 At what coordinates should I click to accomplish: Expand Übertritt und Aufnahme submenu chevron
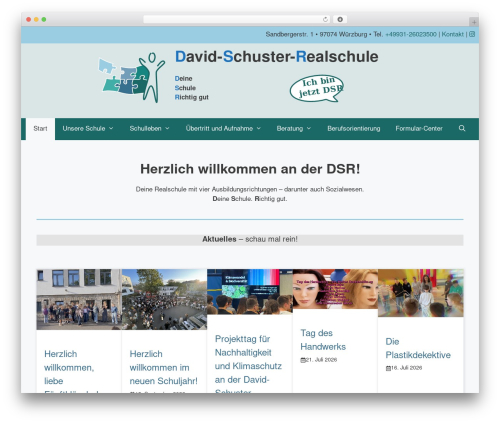pyautogui.click(x=259, y=128)
